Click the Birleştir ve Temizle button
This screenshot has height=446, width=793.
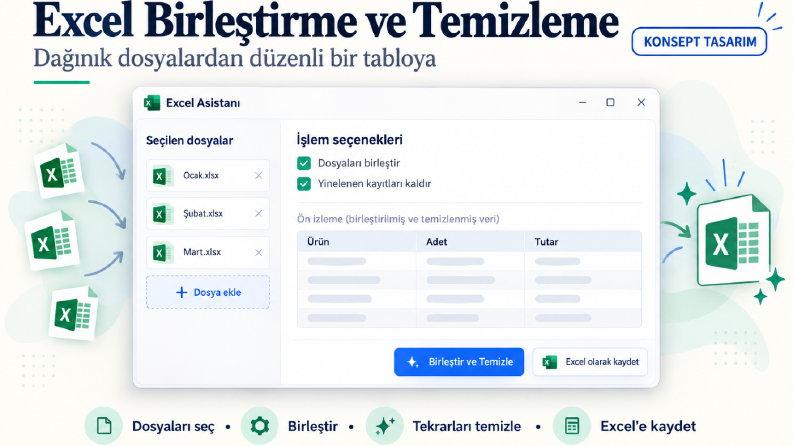coord(459,362)
